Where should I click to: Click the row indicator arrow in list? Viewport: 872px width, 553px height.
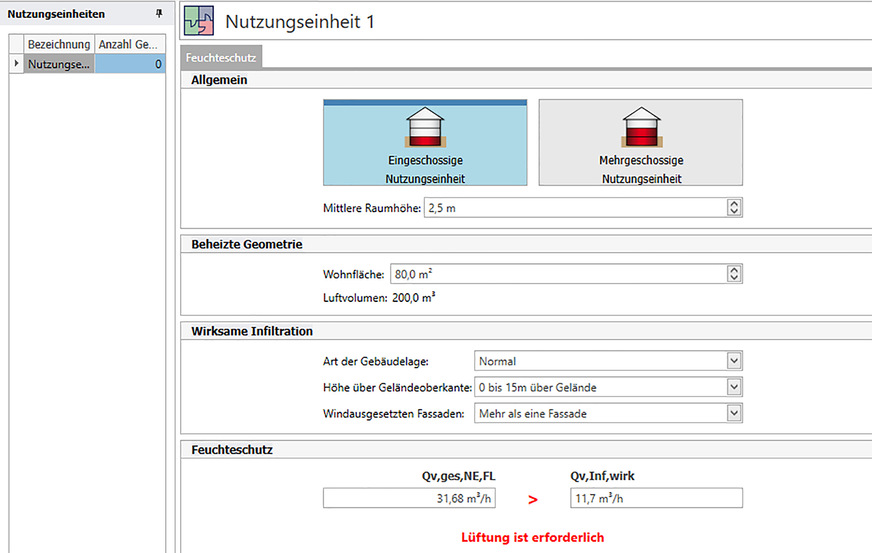pyautogui.click(x=16, y=64)
